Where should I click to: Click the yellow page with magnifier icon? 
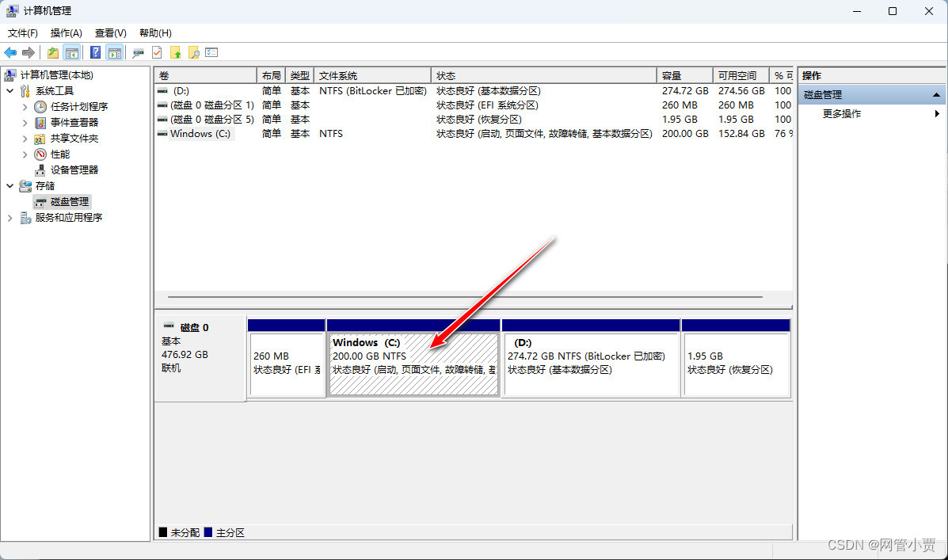click(193, 52)
